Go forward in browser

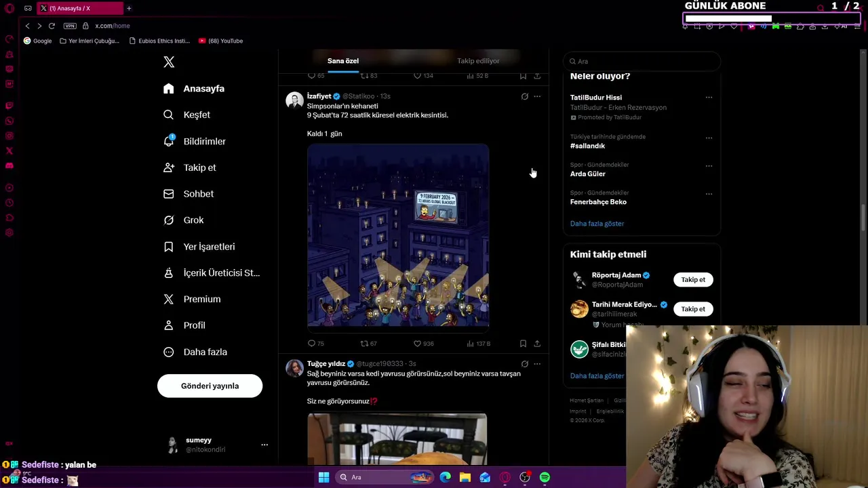[39, 26]
